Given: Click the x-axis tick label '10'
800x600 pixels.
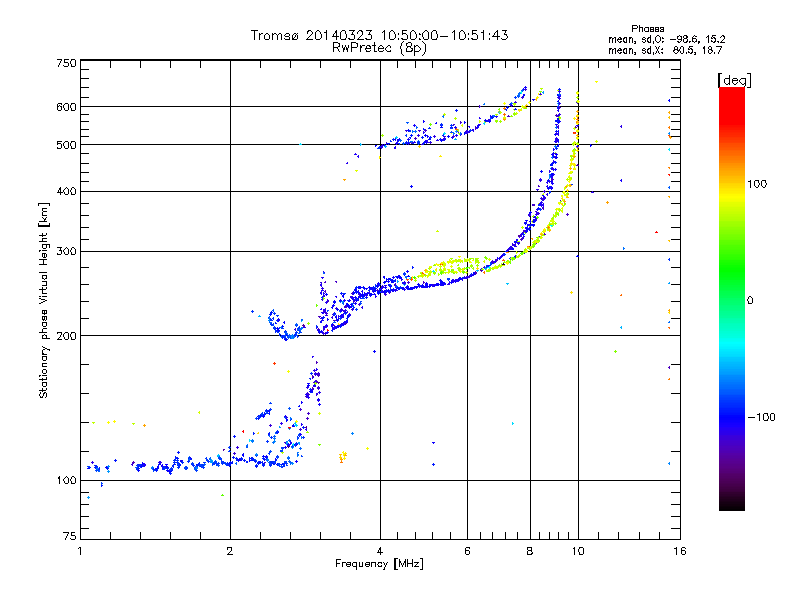Looking at the screenshot, I should (578, 551).
